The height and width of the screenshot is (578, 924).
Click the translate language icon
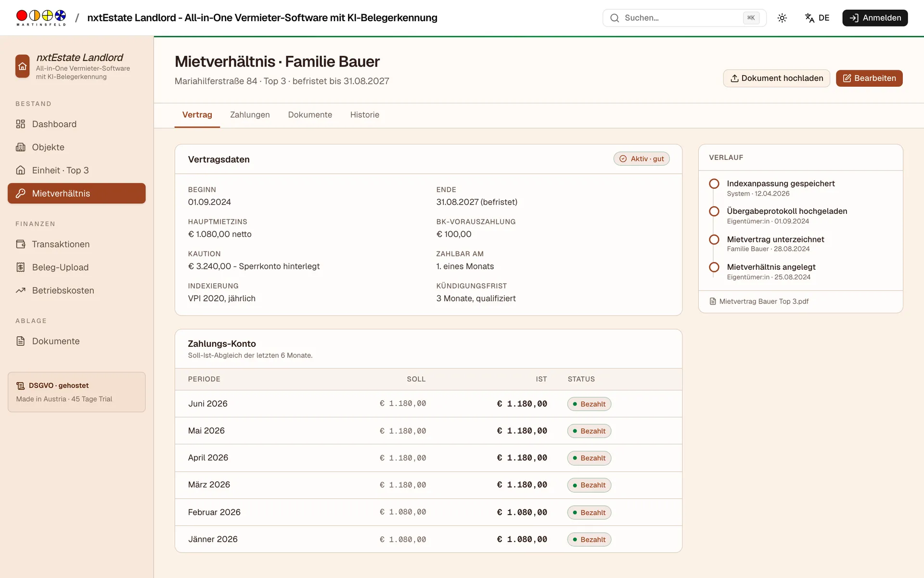(x=809, y=18)
